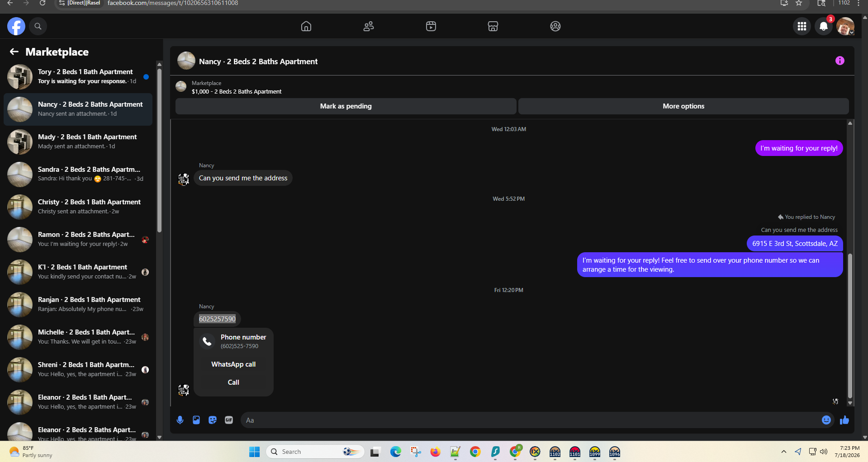Open the $1,000 - 2 Beds 2 Baths Apartment listing
The height and width of the screenshot is (462, 868).
[x=237, y=92]
